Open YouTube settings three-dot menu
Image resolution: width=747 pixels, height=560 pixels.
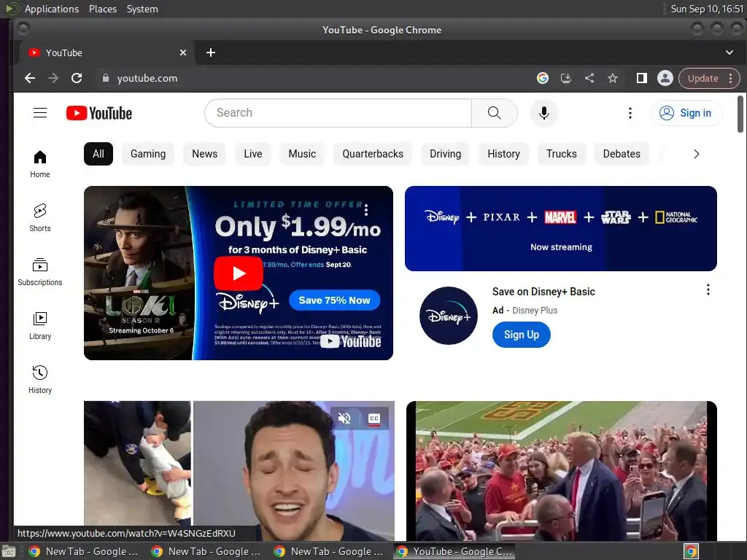(x=630, y=113)
